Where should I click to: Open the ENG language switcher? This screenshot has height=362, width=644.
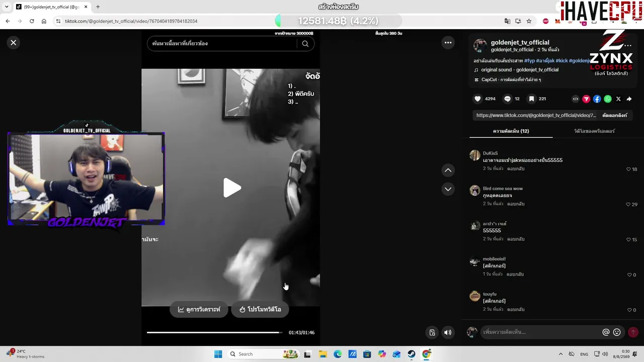tap(584, 354)
